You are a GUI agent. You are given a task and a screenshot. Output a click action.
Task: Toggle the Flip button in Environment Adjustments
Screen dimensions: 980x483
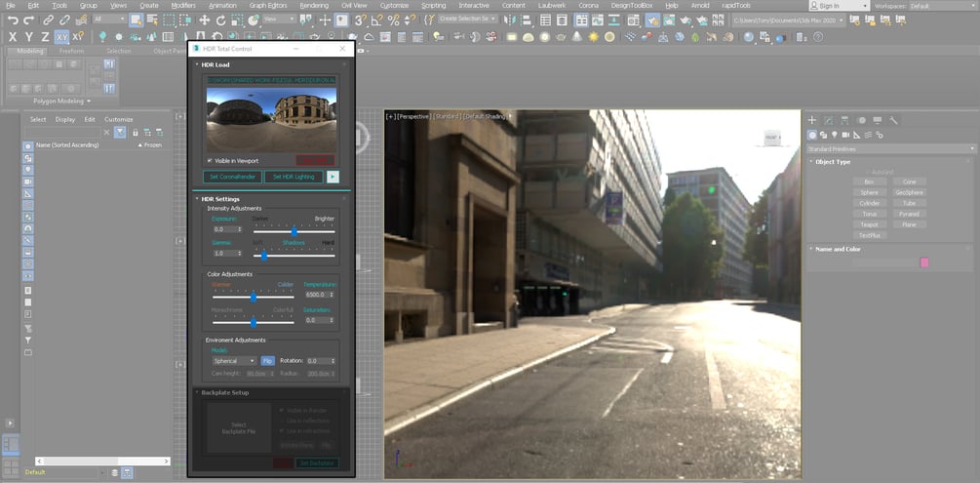(x=267, y=361)
